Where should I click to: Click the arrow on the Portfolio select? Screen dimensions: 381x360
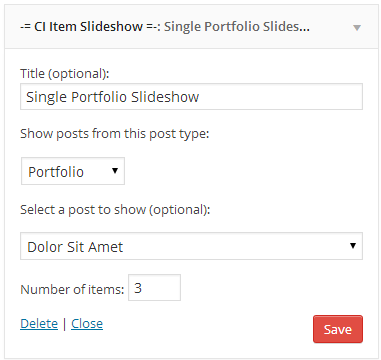115,171
